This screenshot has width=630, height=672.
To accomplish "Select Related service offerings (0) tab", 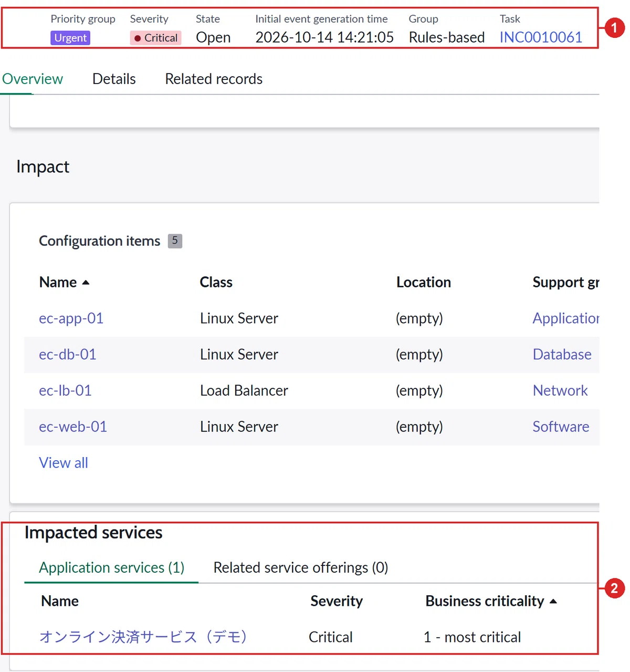I will point(301,567).
